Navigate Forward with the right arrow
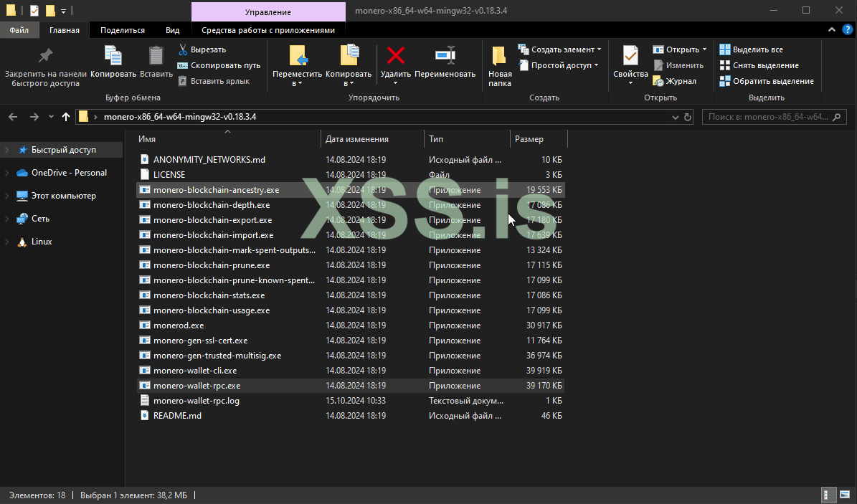The width and height of the screenshot is (857, 504). point(34,117)
